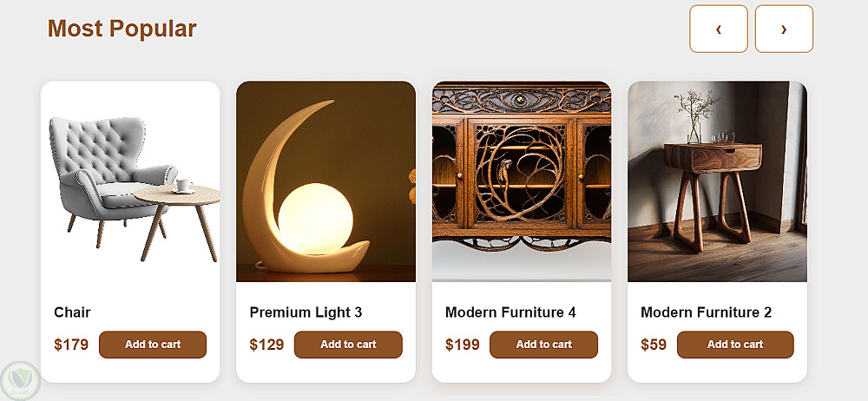Open the Modern Furniture 4 title

pos(510,312)
